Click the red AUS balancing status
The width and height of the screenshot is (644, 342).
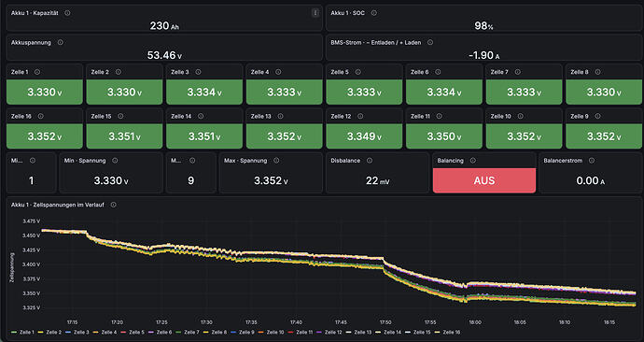(x=484, y=180)
